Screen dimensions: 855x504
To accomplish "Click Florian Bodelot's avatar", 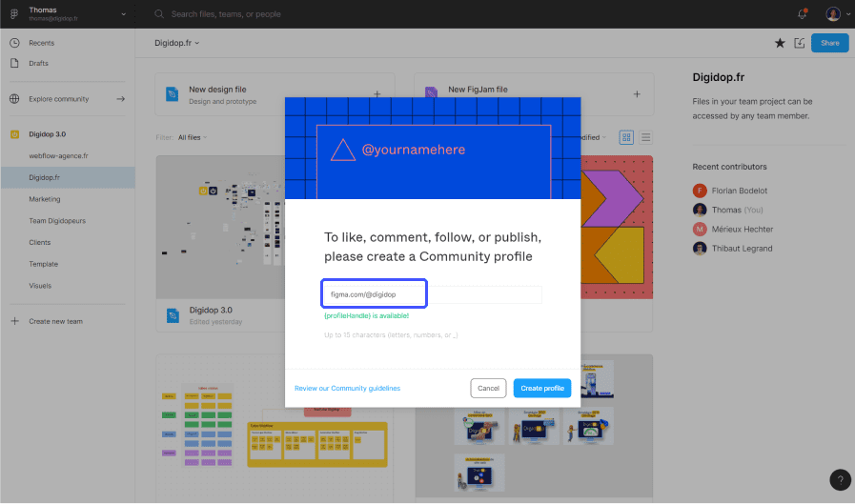I will point(700,191).
